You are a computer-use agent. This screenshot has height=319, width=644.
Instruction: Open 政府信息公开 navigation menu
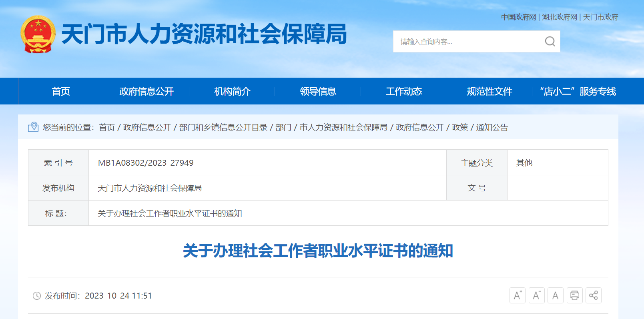tap(146, 91)
